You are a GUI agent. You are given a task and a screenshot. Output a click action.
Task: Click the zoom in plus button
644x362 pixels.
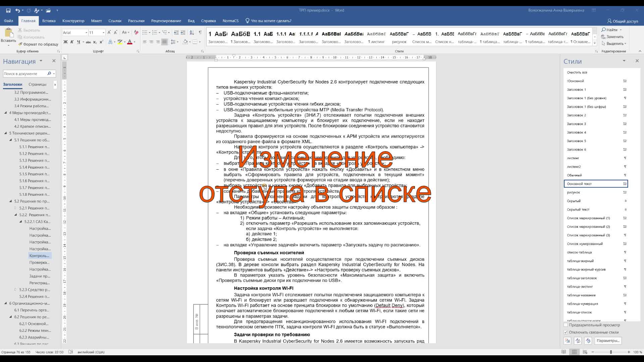(x=629, y=352)
